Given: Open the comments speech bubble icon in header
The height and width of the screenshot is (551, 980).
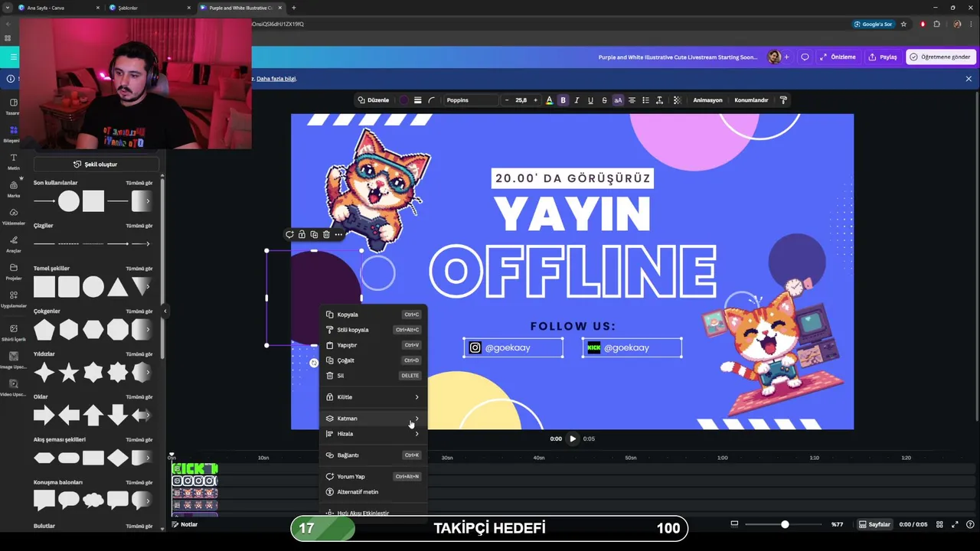Looking at the screenshot, I should pyautogui.click(x=805, y=57).
